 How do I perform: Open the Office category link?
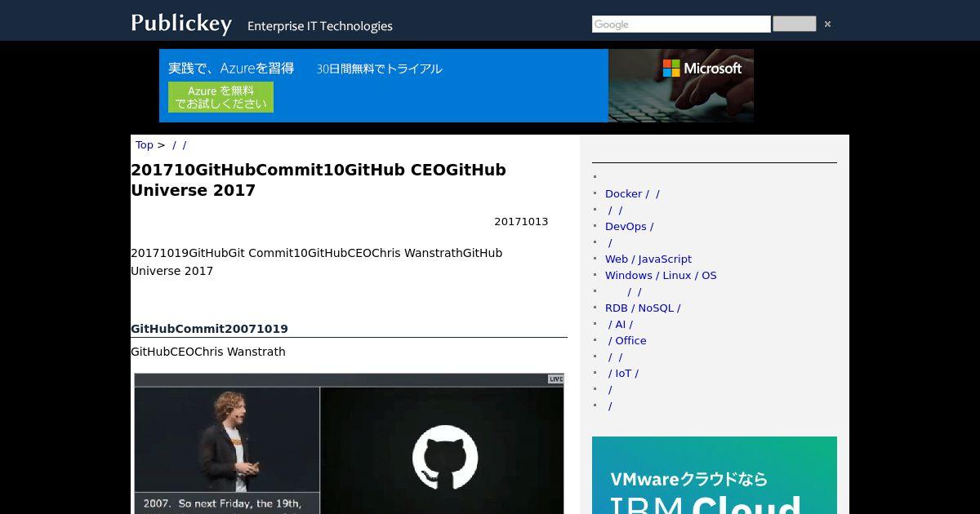click(627, 341)
